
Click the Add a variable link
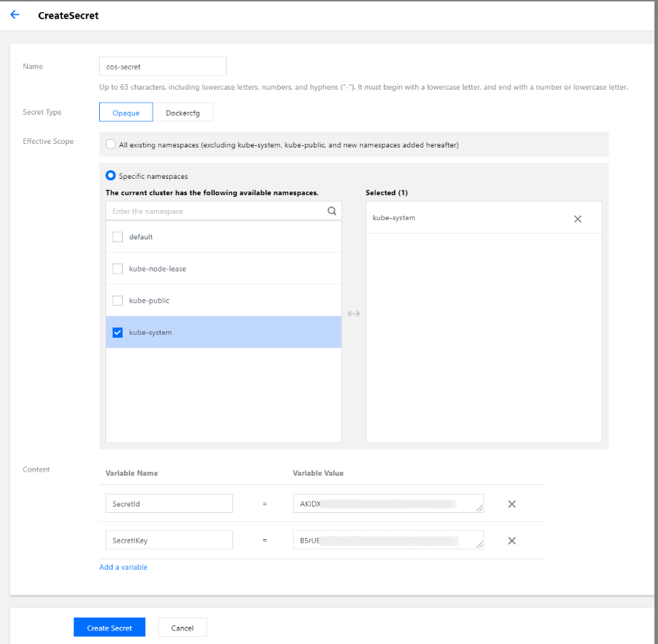[123, 567]
